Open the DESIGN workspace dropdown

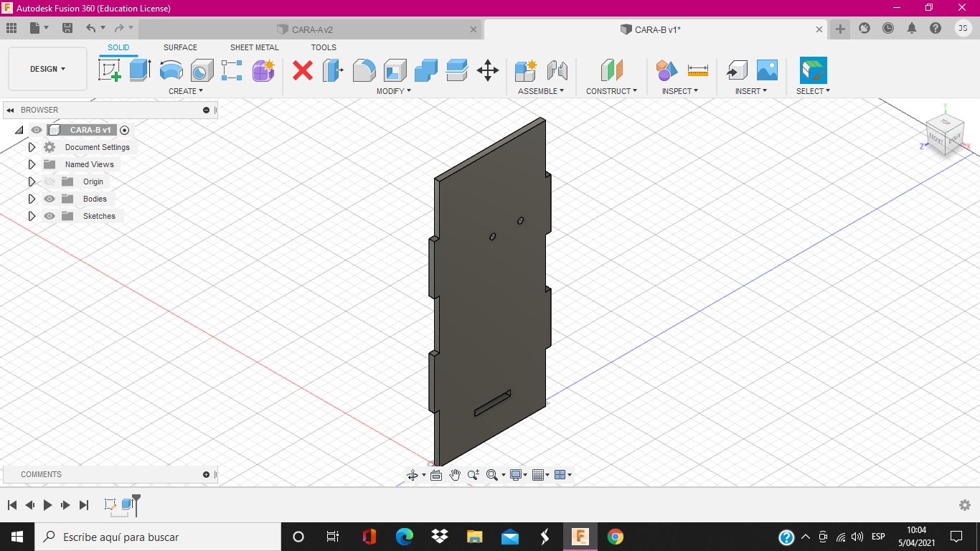point(47,69)
